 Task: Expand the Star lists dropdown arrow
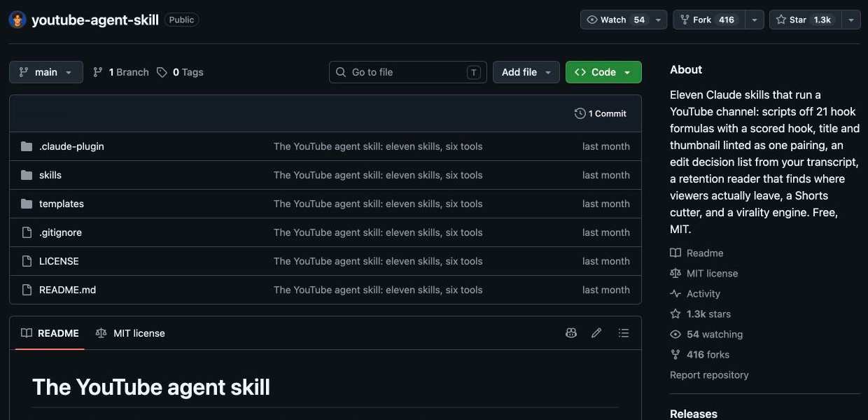(x=850, y=20)
